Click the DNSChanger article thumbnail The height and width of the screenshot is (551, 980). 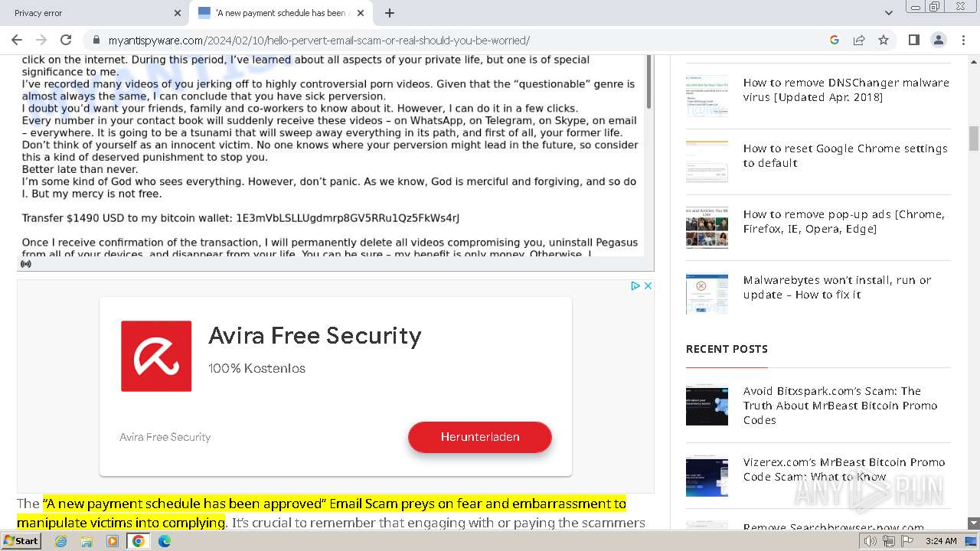707,96
